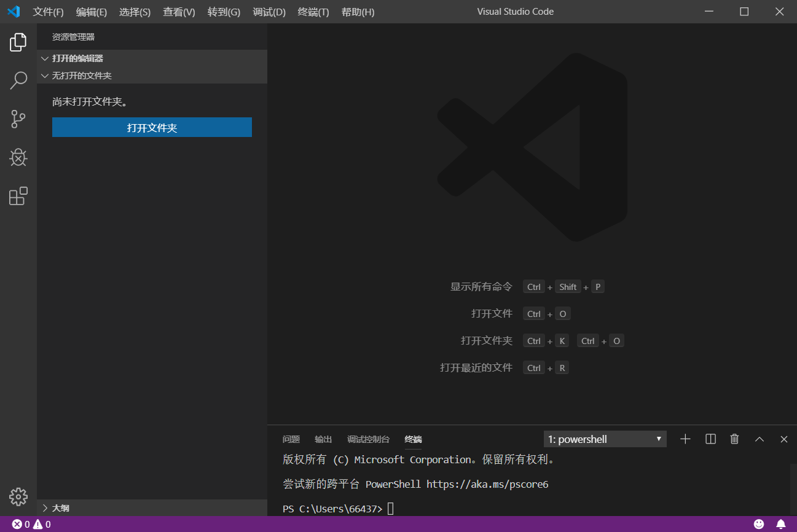
Task: Split the terminal using the split icon
Action: tap(710, 439)
